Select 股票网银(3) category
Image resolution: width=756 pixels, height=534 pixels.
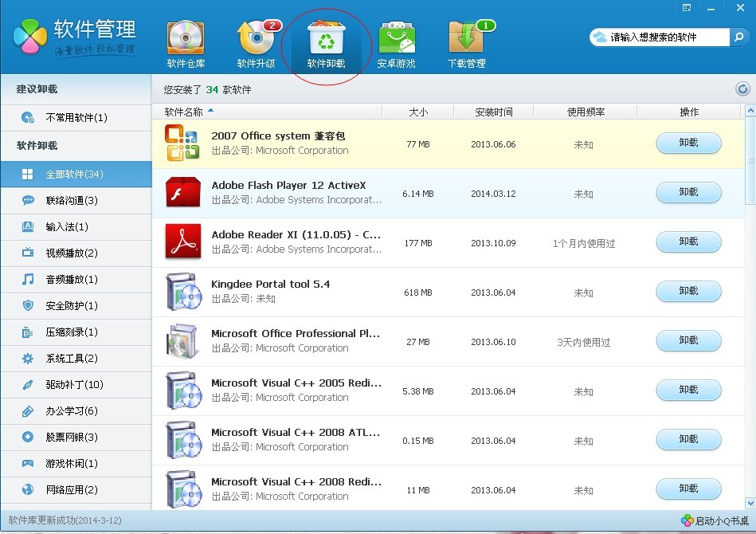(76, 437)
